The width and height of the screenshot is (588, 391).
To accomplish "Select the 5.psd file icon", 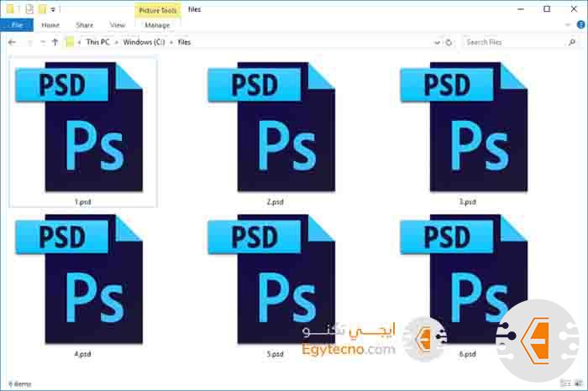I will click(x=271, y=279).
